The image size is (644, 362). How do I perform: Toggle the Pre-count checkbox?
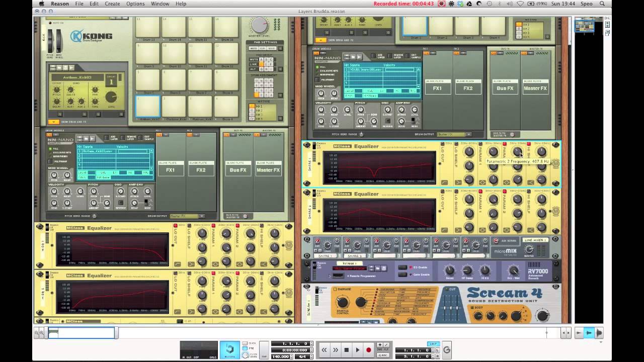coord(245,348)
